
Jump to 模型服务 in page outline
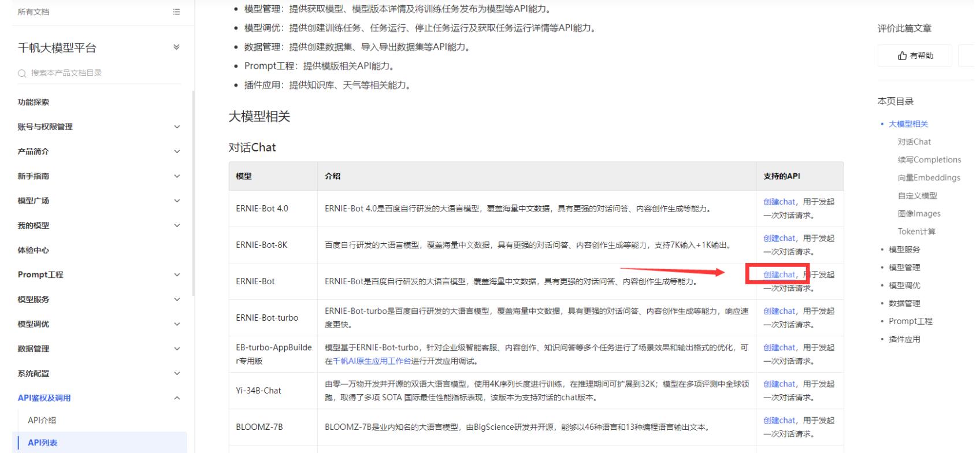pos(904,250)
